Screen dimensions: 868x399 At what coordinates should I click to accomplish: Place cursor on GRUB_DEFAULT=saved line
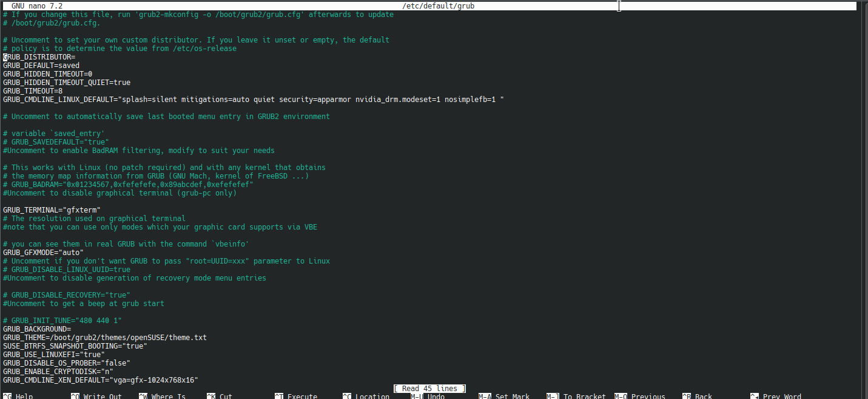point(41,65)
